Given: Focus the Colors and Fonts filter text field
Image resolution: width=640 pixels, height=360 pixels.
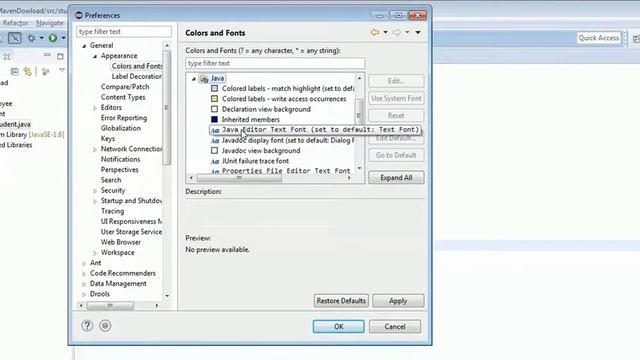Looking at the screenshot, I should point(275,63).
